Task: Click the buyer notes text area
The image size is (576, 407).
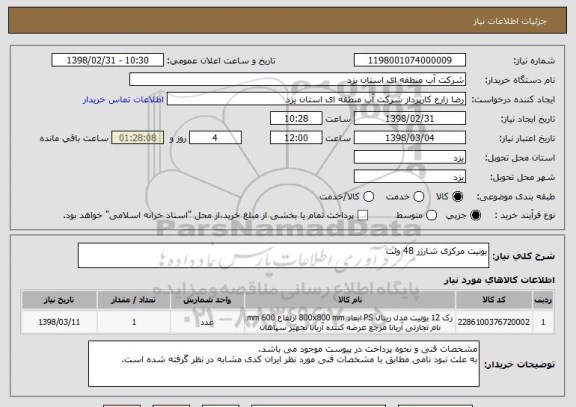Action: [x=284, y=364]
